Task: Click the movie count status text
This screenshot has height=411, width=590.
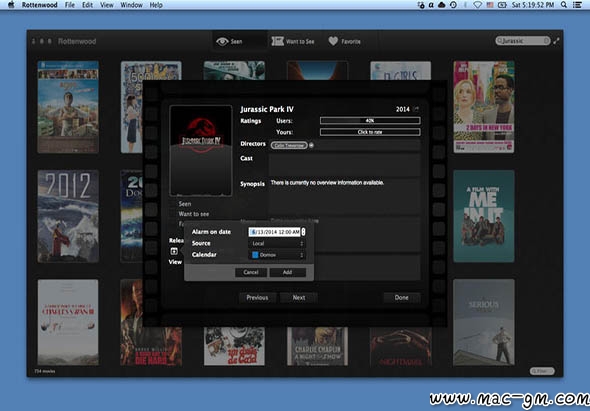Action: tap(45, 371)
